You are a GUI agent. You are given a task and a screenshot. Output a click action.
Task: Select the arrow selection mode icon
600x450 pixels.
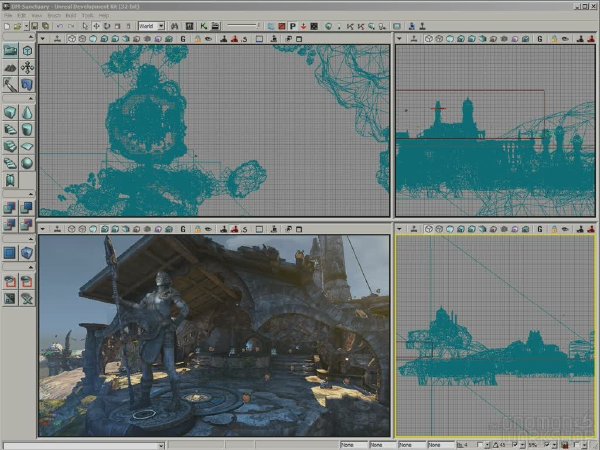point(85,26)
